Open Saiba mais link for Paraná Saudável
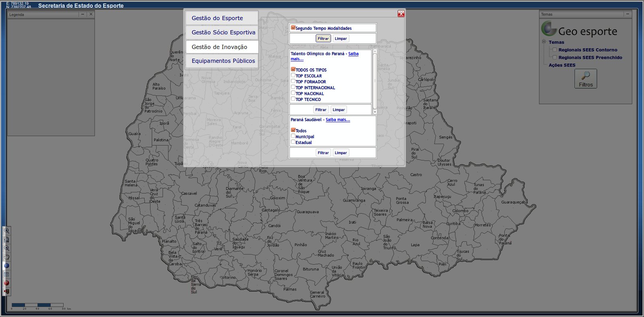 click(338, 120)
